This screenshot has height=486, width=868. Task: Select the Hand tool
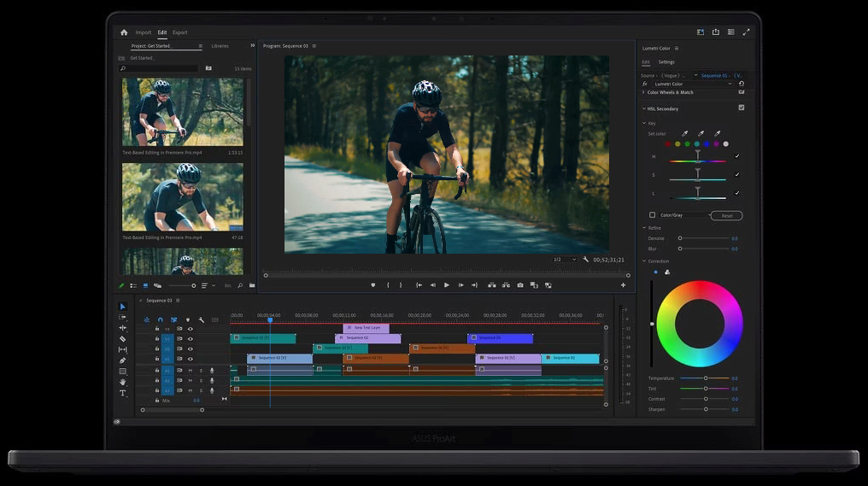tap(122, 382)
